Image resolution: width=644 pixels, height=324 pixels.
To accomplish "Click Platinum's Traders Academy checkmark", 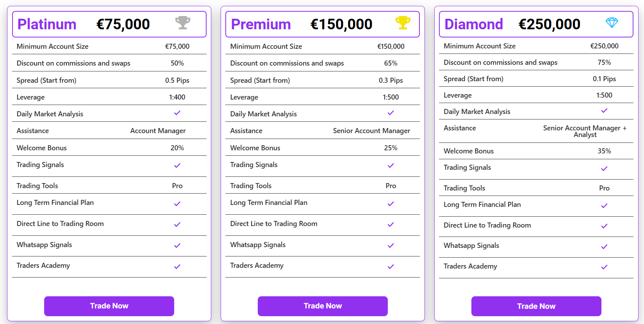I will (x=177, y=267).
